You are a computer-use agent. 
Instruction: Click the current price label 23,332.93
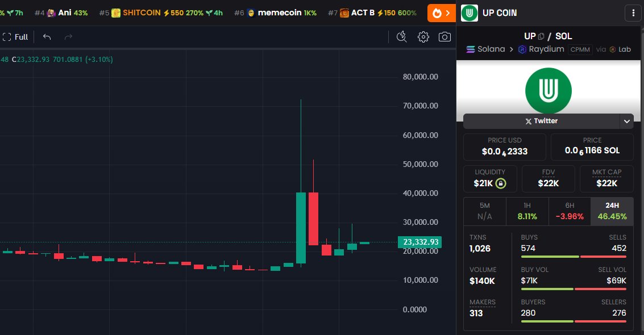tap(419, 242)
